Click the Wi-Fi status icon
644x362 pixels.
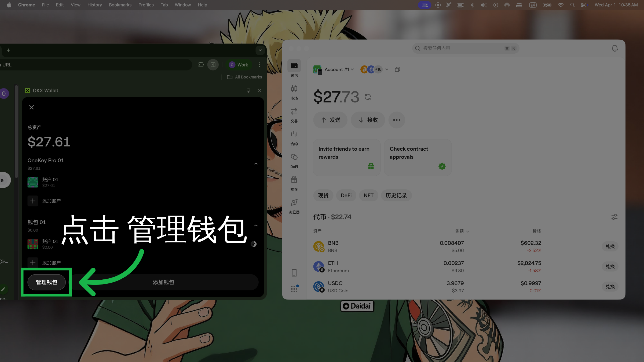[561, 5]
